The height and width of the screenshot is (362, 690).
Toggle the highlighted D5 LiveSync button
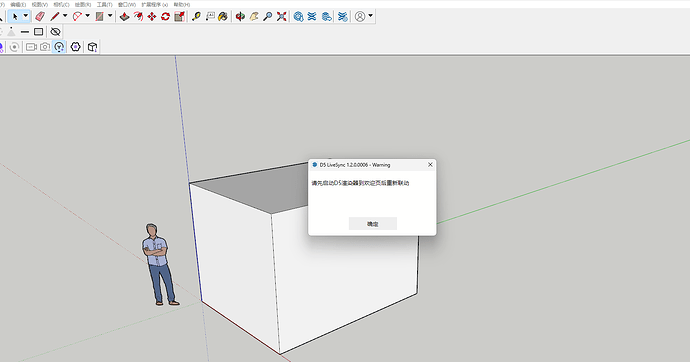coord(59,47)
